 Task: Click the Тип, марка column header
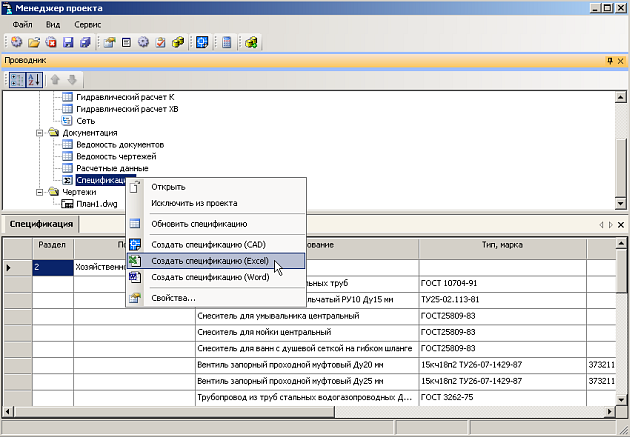(x=502, y=249)
